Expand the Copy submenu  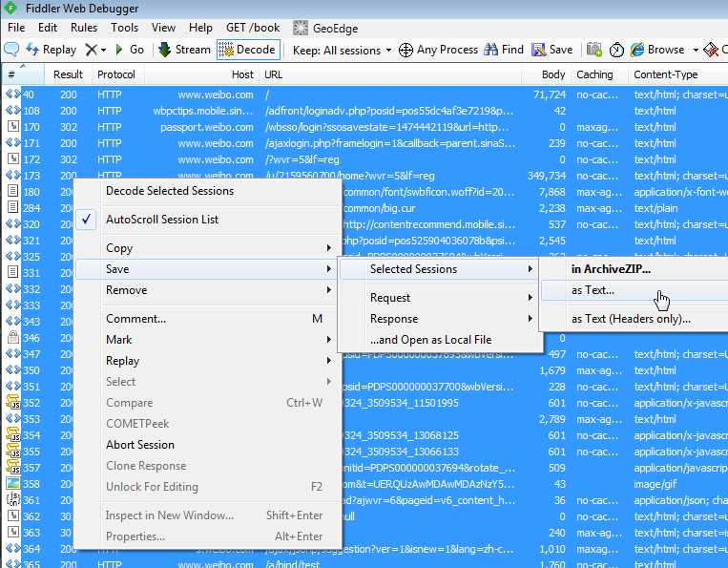(x=208, y=248)
